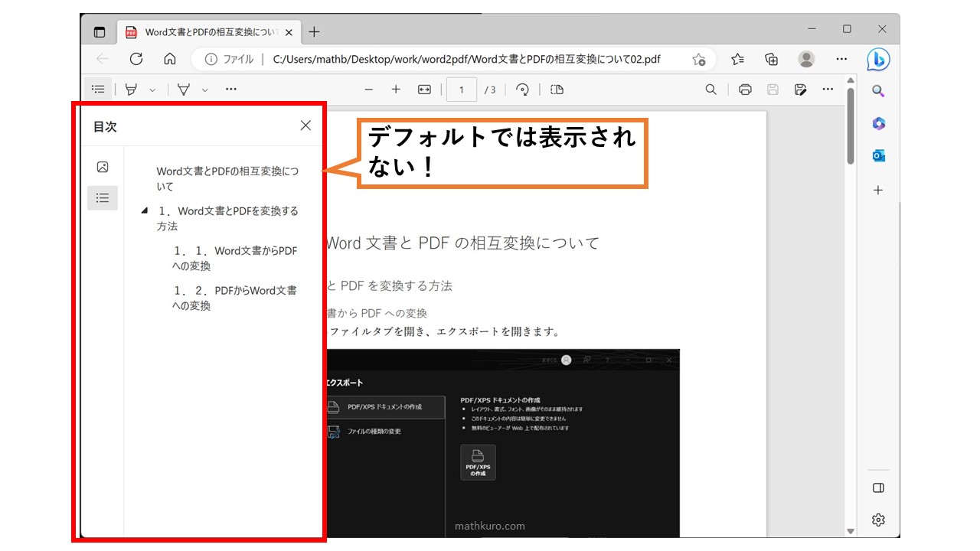This screenshot has width=980, height=551.
Task: Open the favorites list
Action: point(737,59)
